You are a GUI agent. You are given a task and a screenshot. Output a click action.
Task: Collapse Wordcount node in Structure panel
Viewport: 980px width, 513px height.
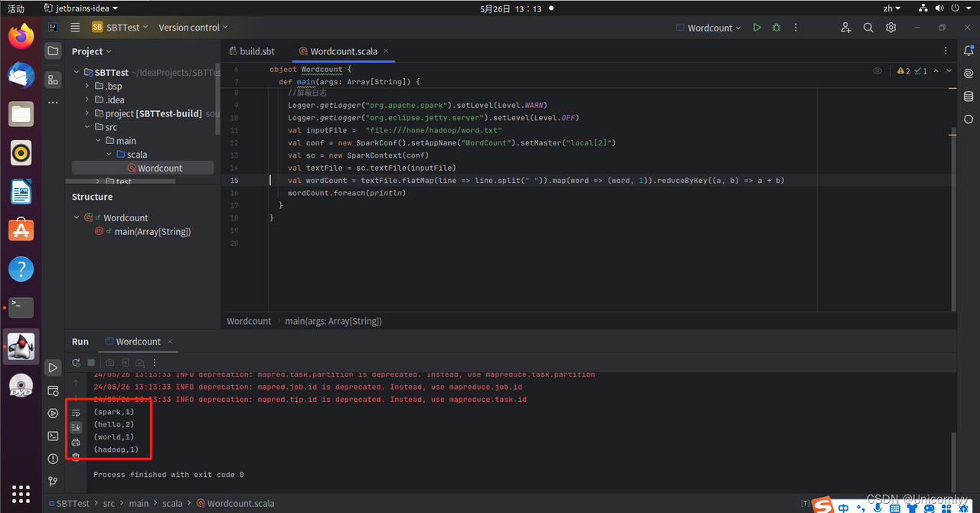[x=77, y=218]
